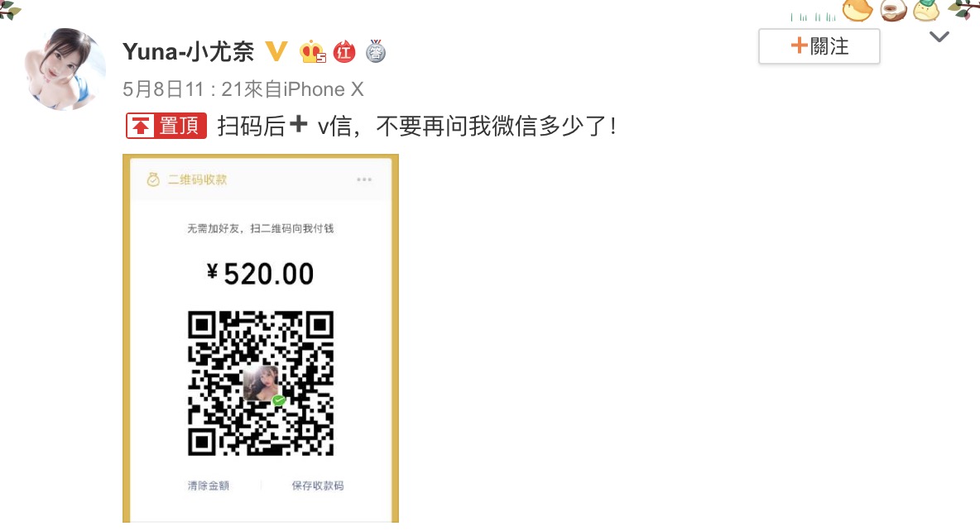Viewport: 980px width, 531px height.
Task: Open the three-dots menu in payment image
Action: click(363, 179)
